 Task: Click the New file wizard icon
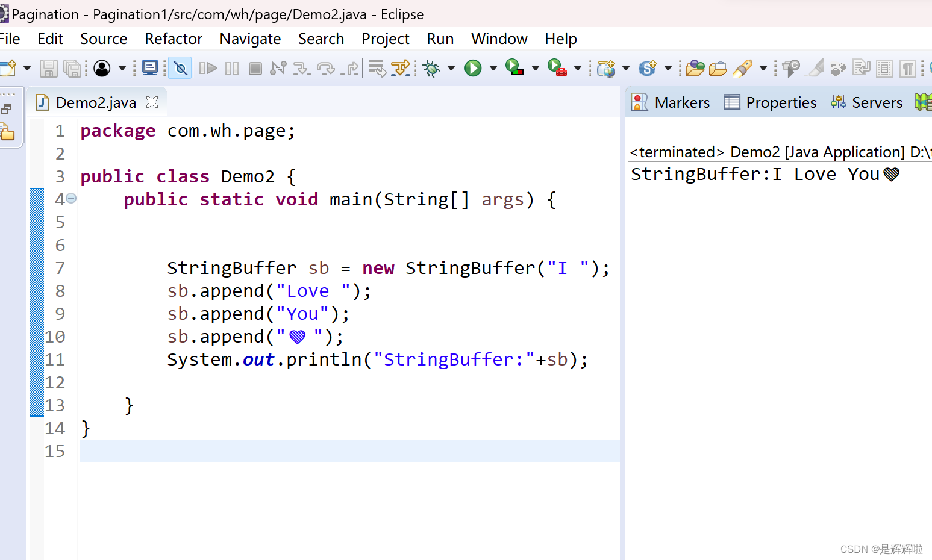click(8, 68)
